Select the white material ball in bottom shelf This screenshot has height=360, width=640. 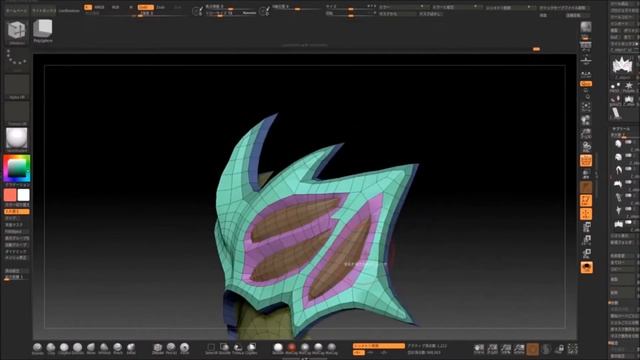pyautogui.click(x=278, y=347)
